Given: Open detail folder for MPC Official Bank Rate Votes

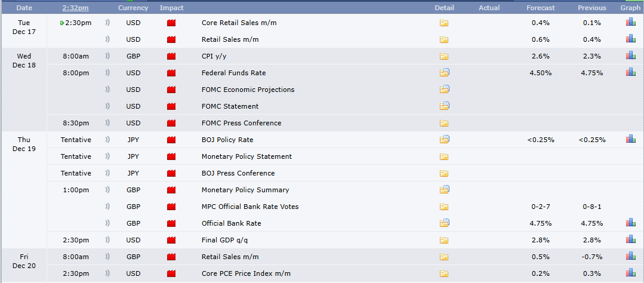Looking at the screenshot, I should (444, 207).
